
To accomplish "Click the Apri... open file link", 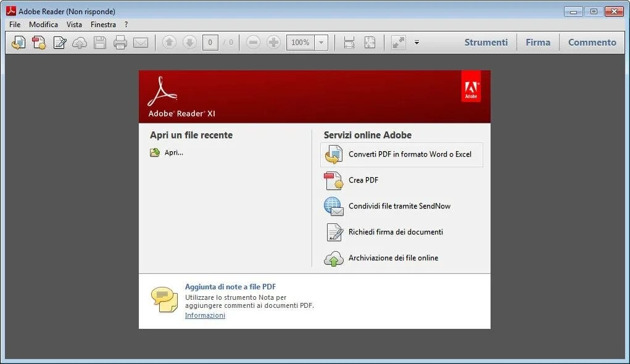I will coord(174,152).
